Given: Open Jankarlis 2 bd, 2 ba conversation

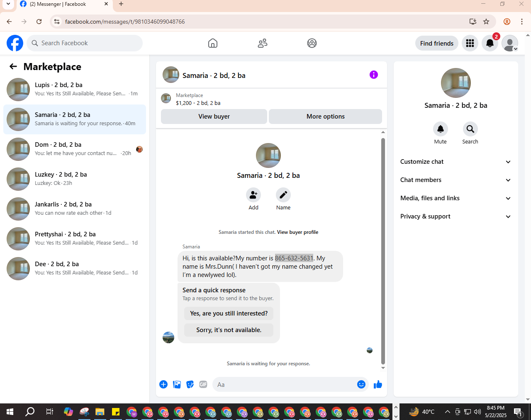Looking at the screenshot, I should click(x=75, y=209).
